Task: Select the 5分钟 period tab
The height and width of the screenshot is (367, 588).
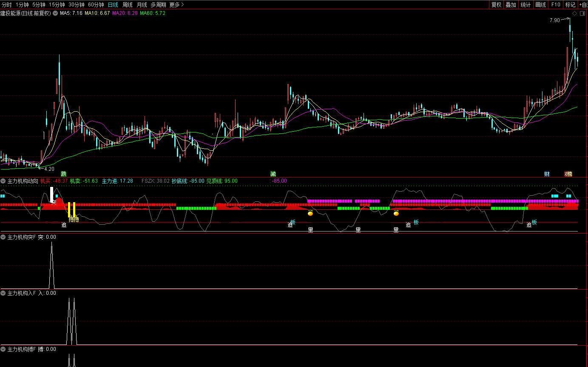Action: (39, 5)
